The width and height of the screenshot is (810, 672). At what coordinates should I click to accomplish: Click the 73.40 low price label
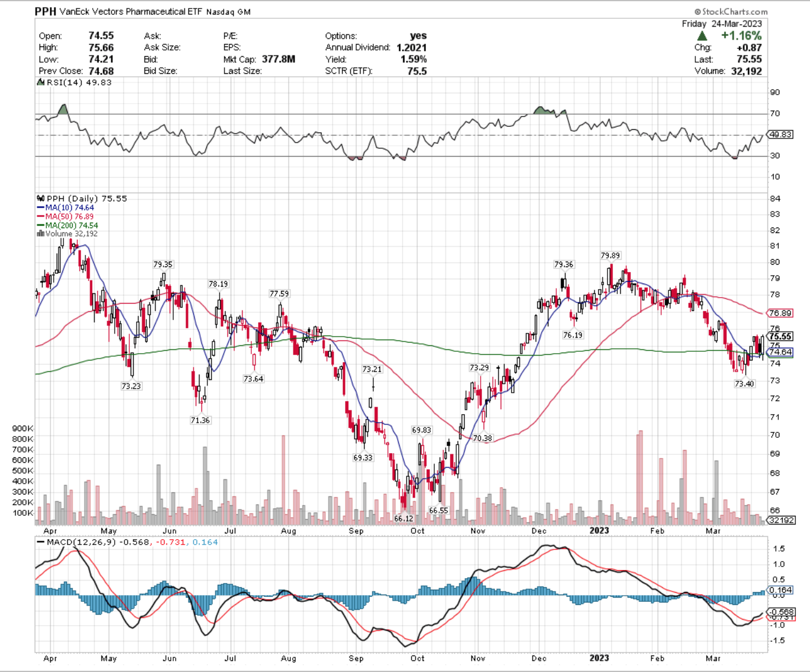click(x=744, y=384)
